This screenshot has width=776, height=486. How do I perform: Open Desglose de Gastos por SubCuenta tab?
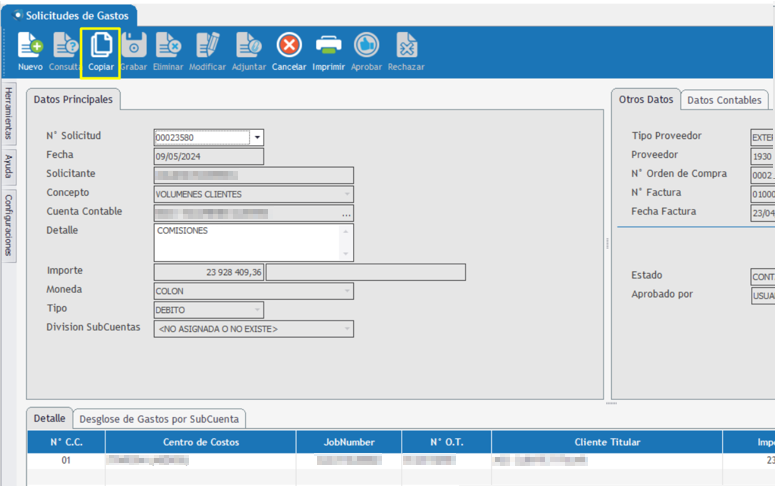click(x=159, y=419)
